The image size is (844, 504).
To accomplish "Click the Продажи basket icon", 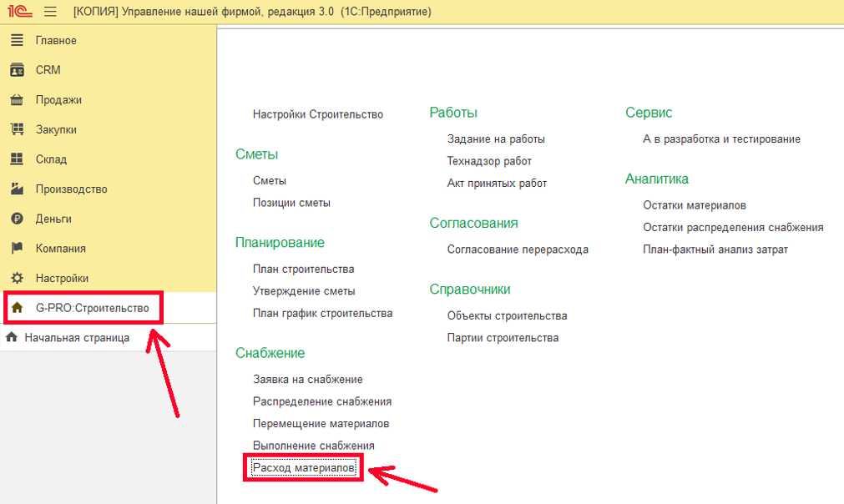I will click(17, 100).
